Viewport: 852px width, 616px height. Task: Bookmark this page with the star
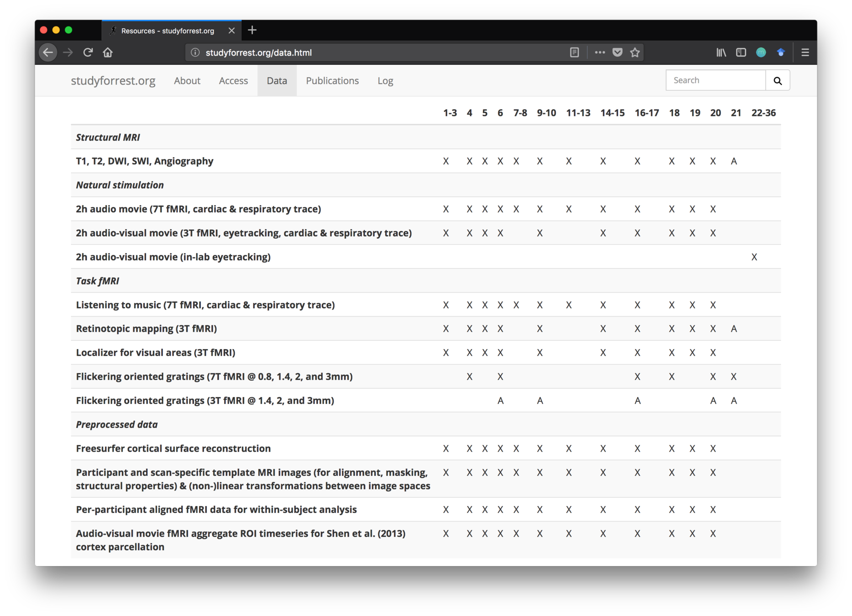(635, 52)
